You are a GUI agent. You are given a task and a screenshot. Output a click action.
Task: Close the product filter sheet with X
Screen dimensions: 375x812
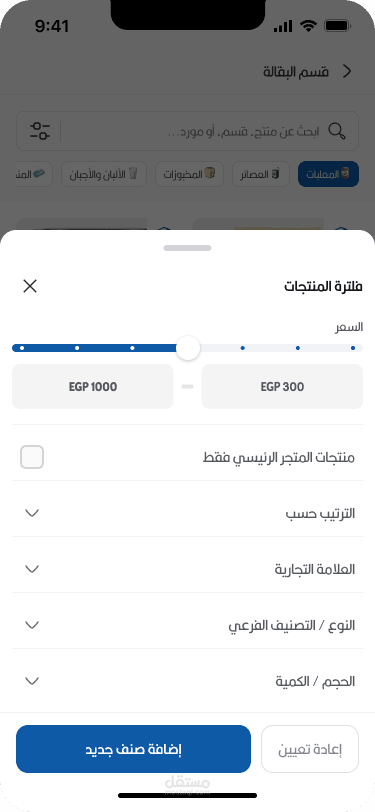[30, 286]
